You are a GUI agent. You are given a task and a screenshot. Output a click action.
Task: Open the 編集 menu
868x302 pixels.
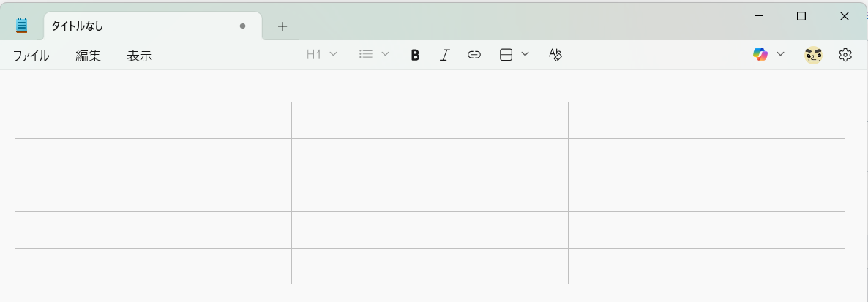pos(88,56)
